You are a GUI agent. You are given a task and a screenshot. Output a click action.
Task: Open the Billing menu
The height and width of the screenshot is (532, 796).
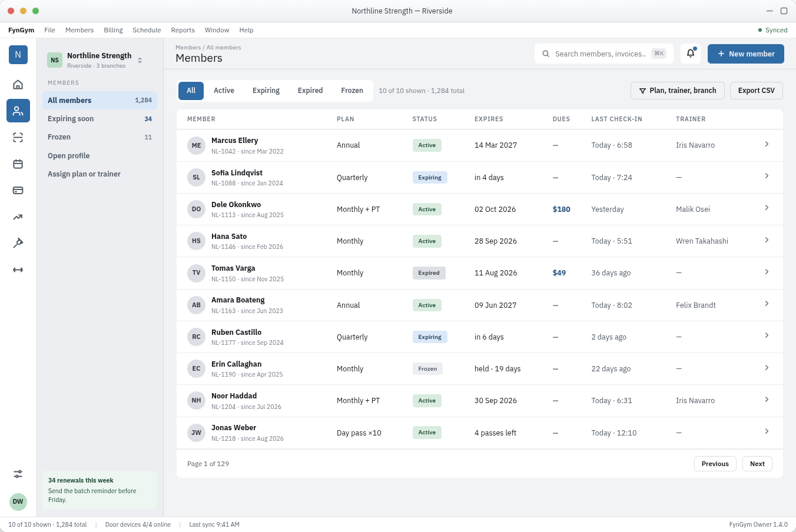coord(113,30)
